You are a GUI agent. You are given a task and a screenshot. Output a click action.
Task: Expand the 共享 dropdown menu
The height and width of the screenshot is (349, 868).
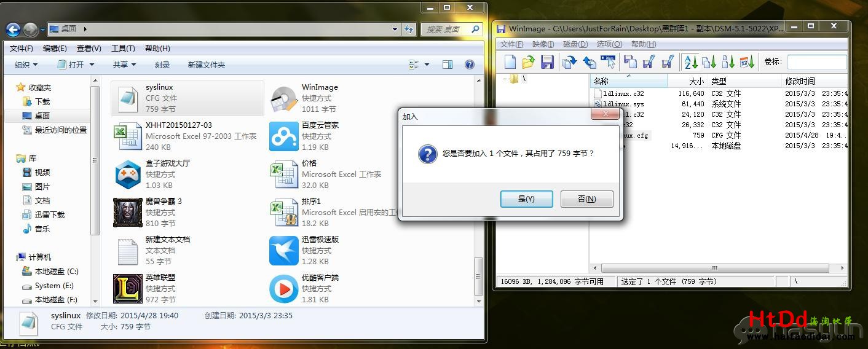point(124,65)
